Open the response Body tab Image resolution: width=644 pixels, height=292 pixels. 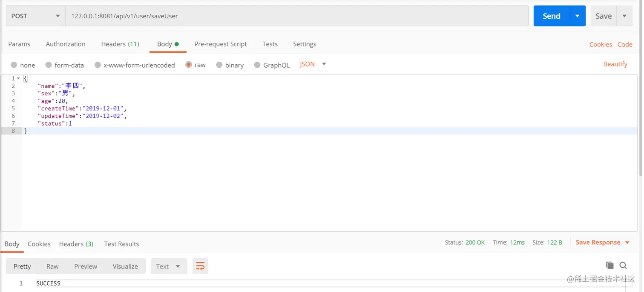pyautogui.click(x=12, y=244)
